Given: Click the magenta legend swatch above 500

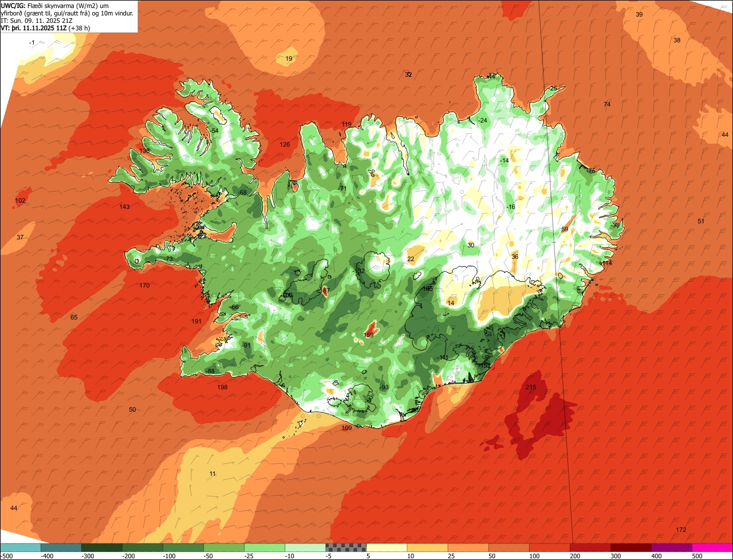Looking at the screenshot, I should pos(712,547).
